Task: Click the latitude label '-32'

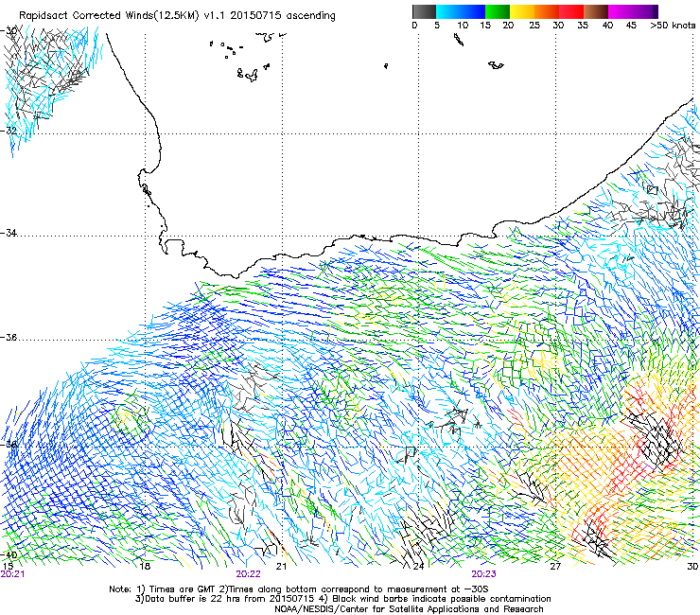Action: (9, 131)
